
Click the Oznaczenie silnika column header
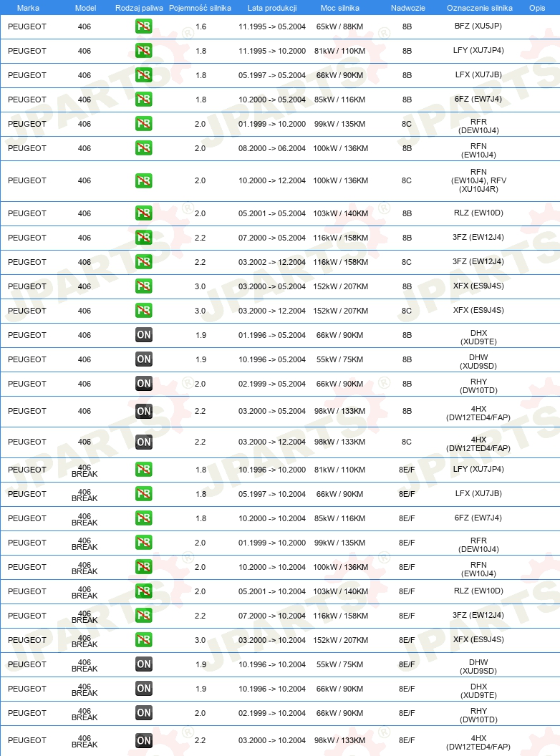pyautogui.click(x=480, y=8)
